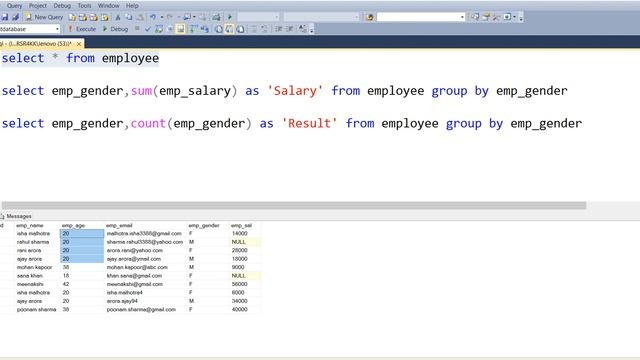Toggle Include Actual Execution Plan icon
This screenshot has height=360, width=640.
(193, 29)
